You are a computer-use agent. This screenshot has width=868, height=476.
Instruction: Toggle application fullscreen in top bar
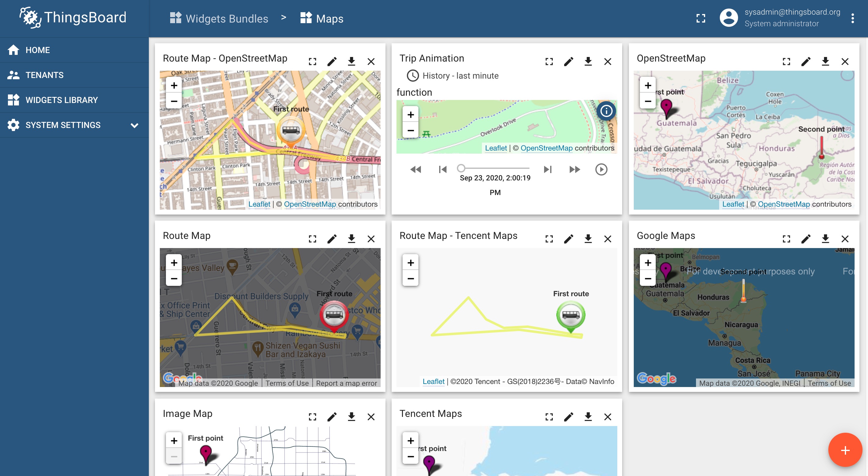pos(701,19)
